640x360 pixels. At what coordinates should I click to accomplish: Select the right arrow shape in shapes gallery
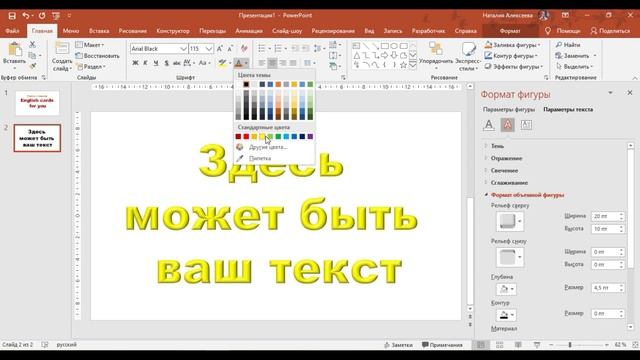pos(384,56)
